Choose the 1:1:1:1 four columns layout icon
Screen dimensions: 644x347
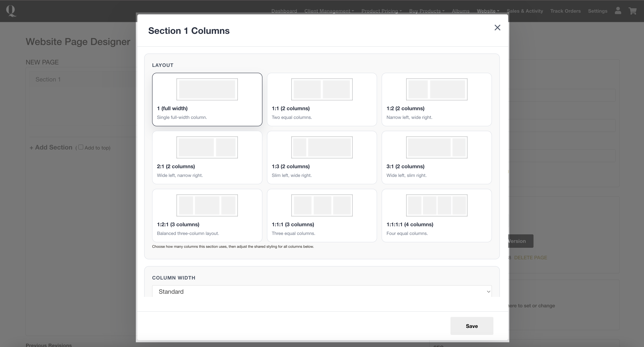pyautogui.click(x=436, y=205)
